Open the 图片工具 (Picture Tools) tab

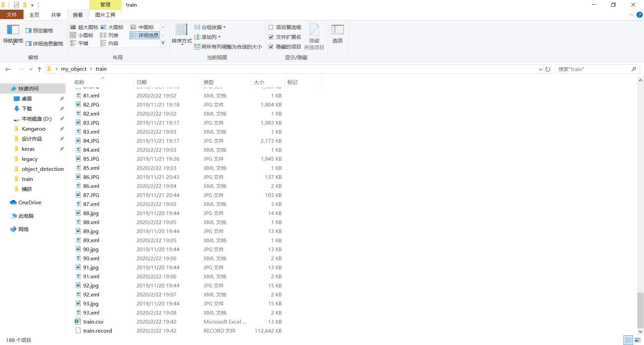[105, 14]
